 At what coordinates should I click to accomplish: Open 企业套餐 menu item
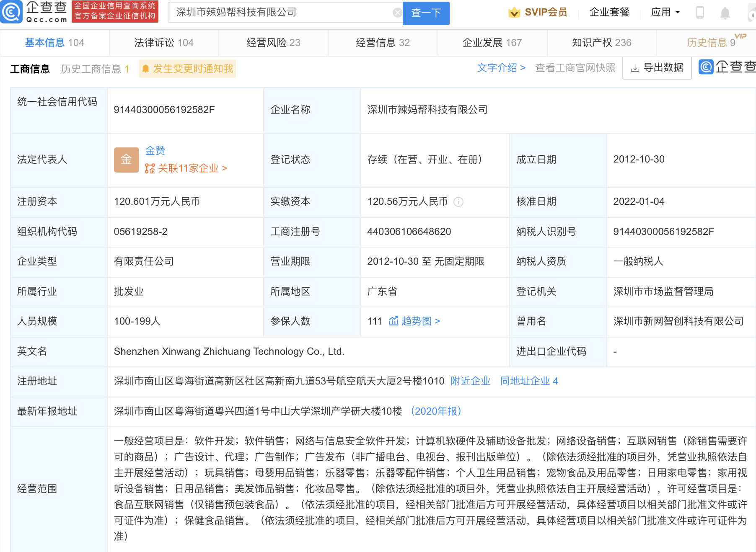[609, 12]
